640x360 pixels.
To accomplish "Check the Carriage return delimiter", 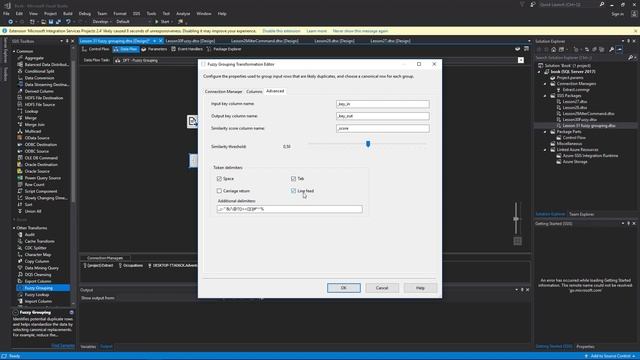I will 219,191.
